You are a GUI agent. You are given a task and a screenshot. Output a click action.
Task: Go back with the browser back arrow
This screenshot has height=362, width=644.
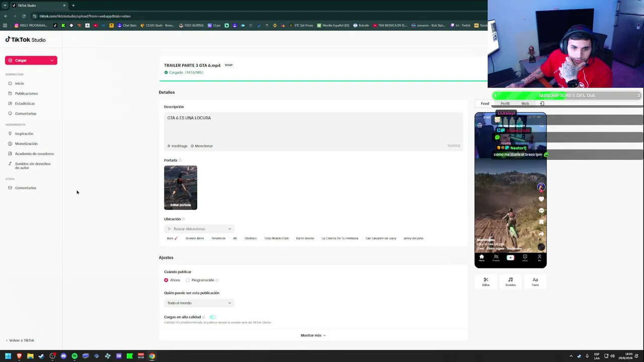coord(6,16)
